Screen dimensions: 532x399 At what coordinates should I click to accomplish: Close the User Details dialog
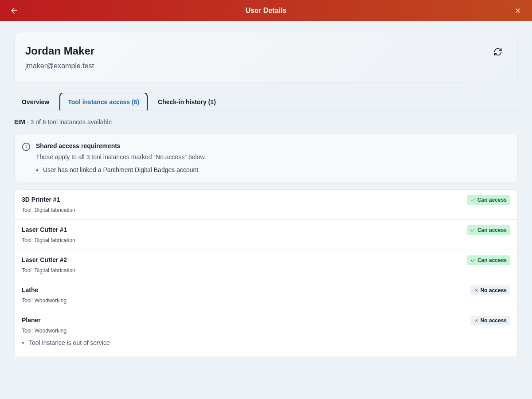[x=518, y=11]
